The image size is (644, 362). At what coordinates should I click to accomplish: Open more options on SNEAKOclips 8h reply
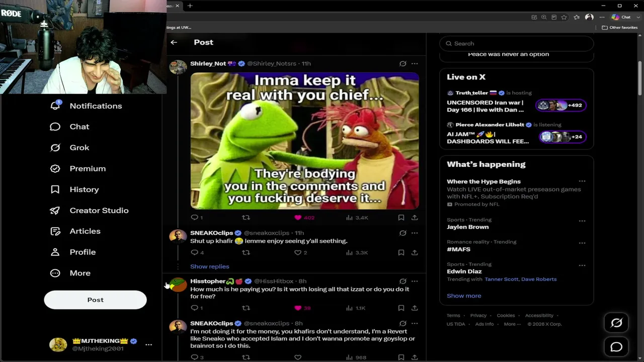[x=415, y=323]
